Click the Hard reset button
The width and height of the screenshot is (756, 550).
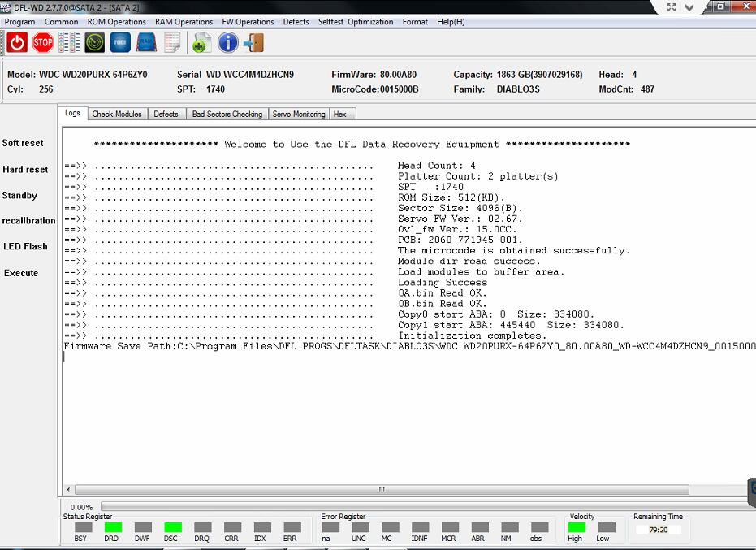pos(25,169)
